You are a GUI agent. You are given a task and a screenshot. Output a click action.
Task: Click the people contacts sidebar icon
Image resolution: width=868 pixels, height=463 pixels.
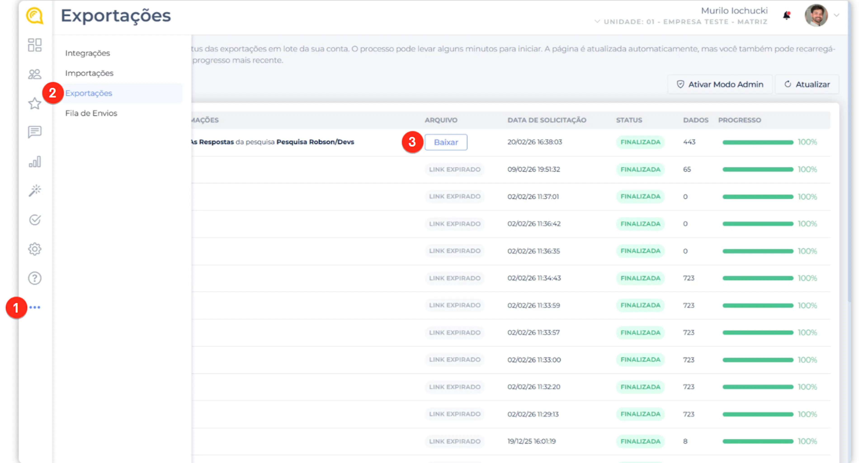[x=35, y=74]
